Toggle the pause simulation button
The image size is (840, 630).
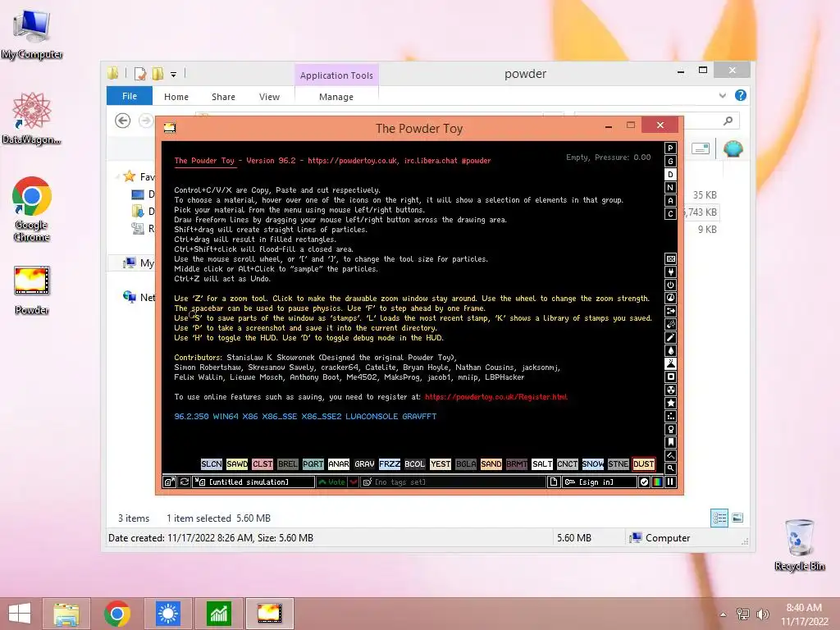click(670, 482)
